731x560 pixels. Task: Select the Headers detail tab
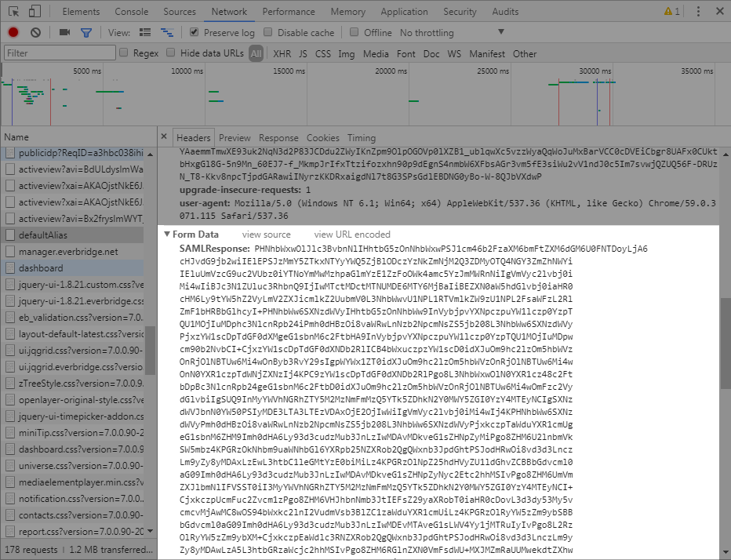click(x=194, y=137)
